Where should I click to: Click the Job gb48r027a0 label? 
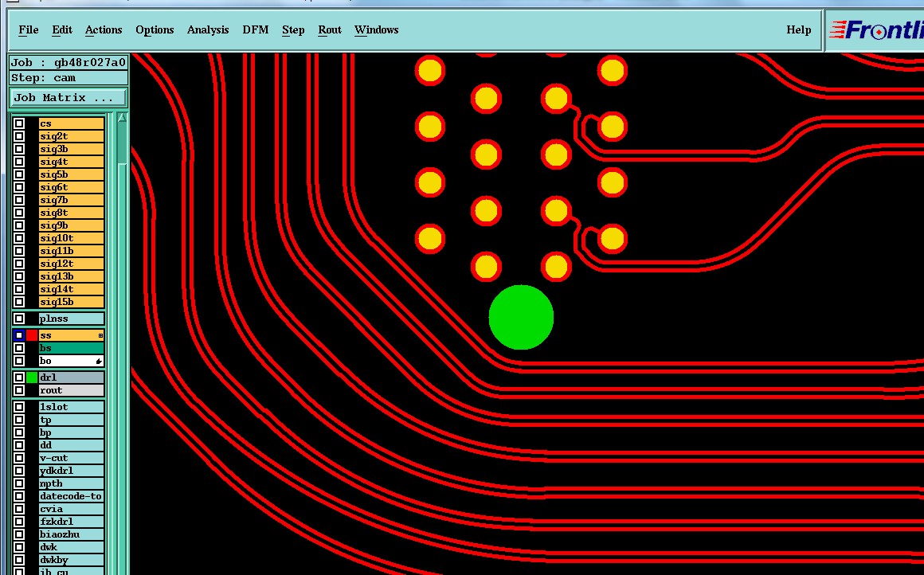(69, 62)
